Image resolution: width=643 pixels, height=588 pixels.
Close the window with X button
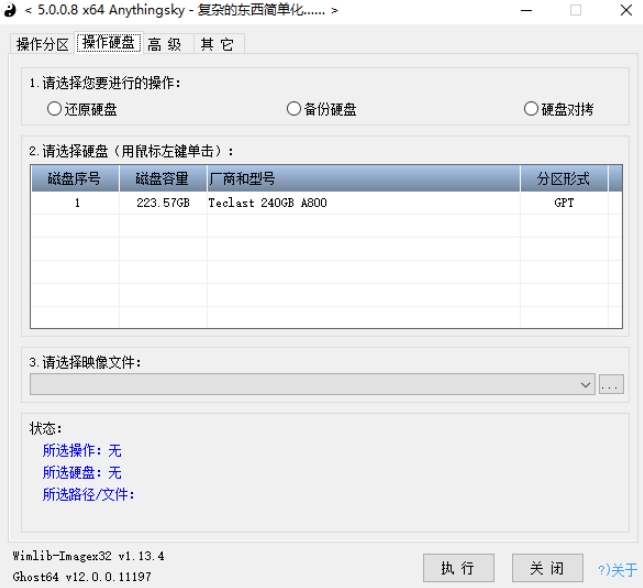click(626, 10)
